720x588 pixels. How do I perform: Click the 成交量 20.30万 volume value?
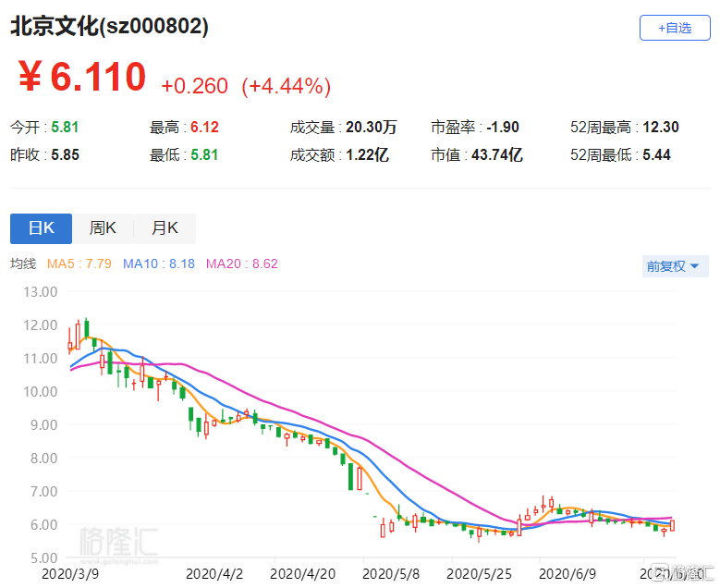(343, 128)
